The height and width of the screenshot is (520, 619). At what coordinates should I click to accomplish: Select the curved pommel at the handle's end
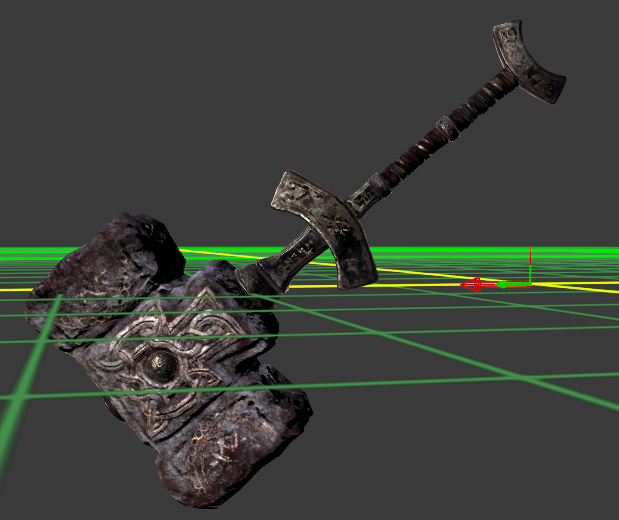tap(529, 62)
